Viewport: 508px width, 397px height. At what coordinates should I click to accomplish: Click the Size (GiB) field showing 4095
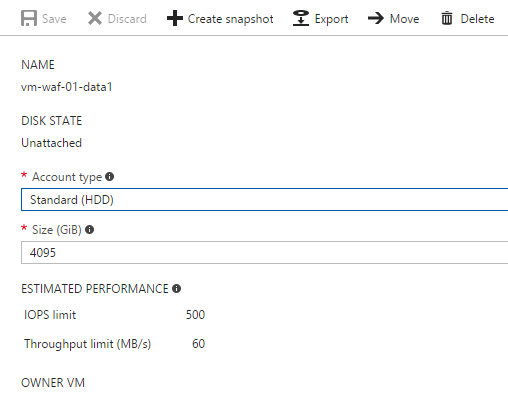click(x=264, y=253)
